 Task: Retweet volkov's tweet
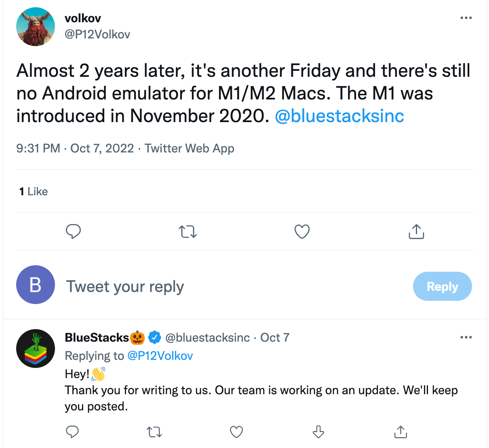[x=187, y=231]
